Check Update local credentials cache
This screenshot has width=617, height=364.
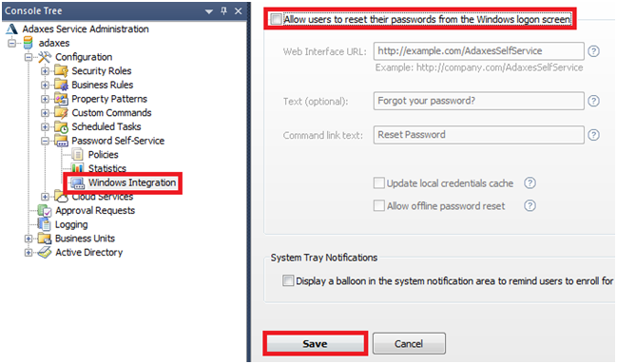(378, 183)
